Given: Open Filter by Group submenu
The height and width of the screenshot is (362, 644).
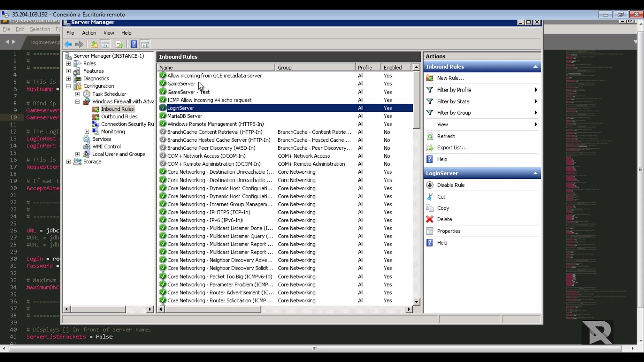Looking at the screenshot, I should [x=482, y=113].
